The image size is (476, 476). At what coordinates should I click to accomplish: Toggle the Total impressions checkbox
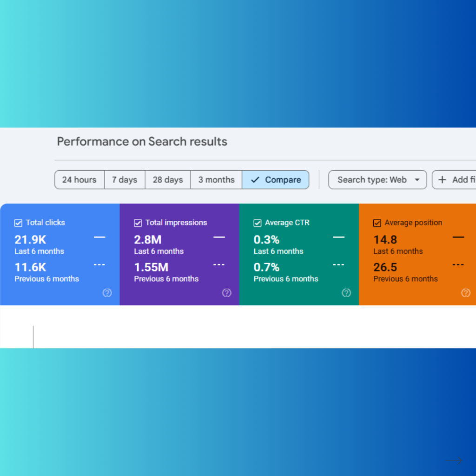(138, 223)
